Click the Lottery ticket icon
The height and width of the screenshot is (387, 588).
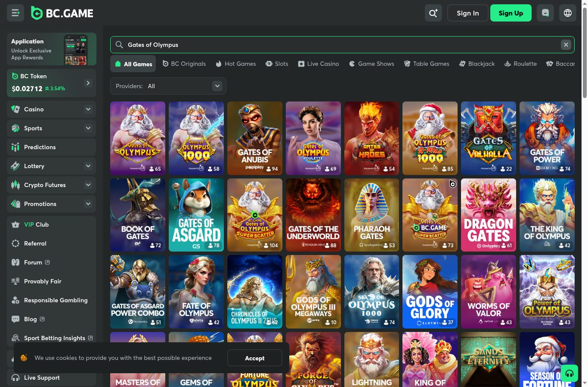click(x=15, y=166)
